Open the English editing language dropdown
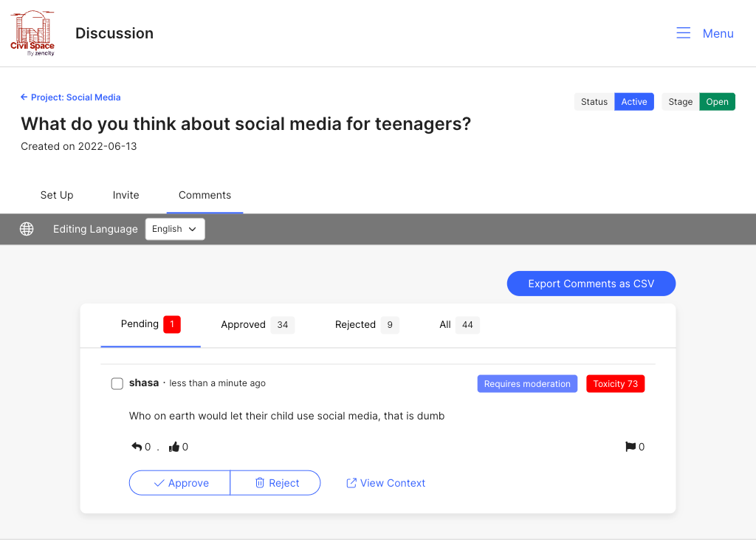This screenshot has width=756, height=545. click(x=175, y=229)
